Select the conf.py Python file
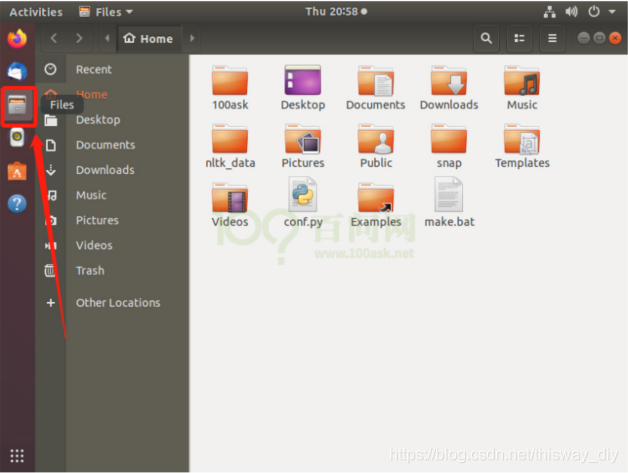This screenshot has width=628, height=473. [x=303, y=203]
